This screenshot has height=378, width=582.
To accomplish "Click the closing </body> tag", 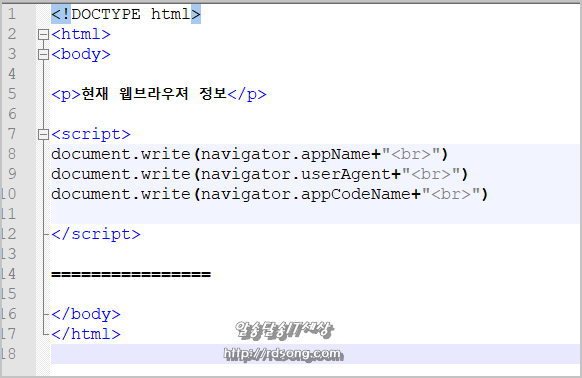I will [86, 314].
